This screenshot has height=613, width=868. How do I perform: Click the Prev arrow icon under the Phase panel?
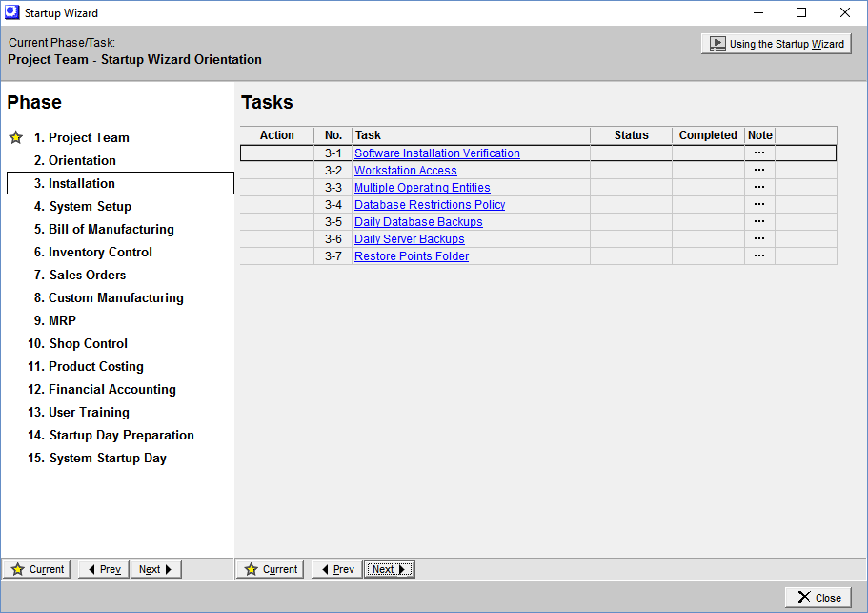pos(91,568)
